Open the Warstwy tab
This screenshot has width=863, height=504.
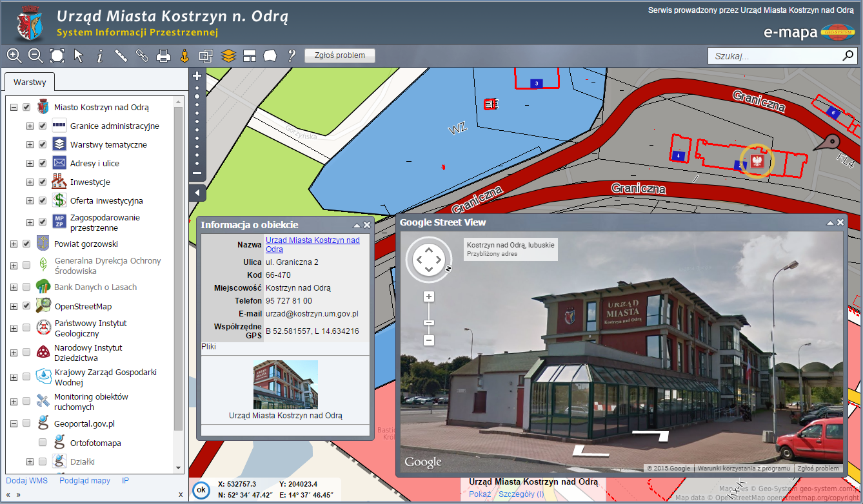pos(30,82)
